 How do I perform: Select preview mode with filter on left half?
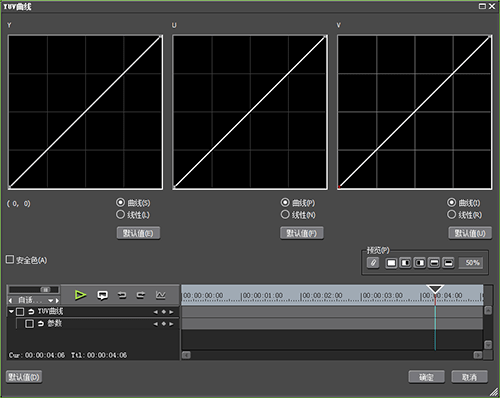[406, 263]
